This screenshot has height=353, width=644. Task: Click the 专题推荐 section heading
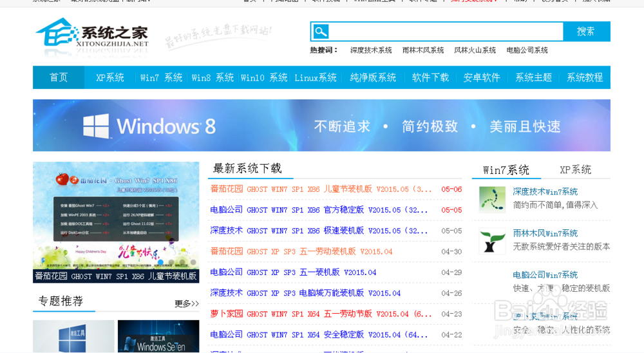(61, 301)
